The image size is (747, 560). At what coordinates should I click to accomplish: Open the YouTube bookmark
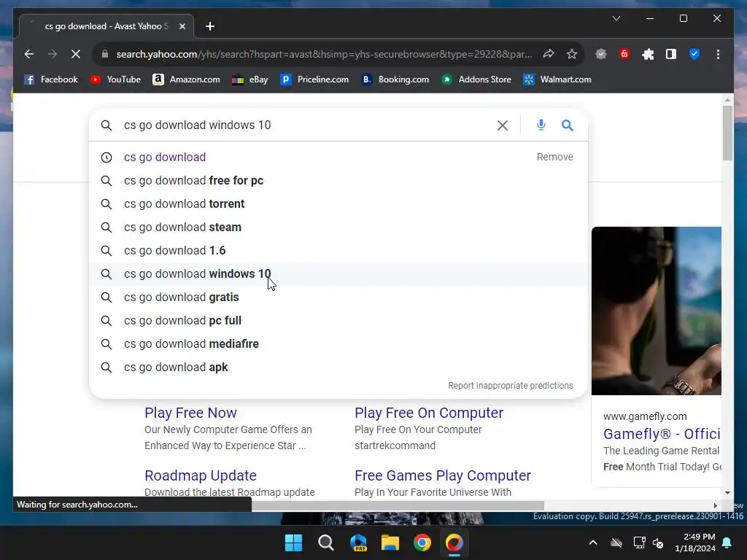click(115, 79)
